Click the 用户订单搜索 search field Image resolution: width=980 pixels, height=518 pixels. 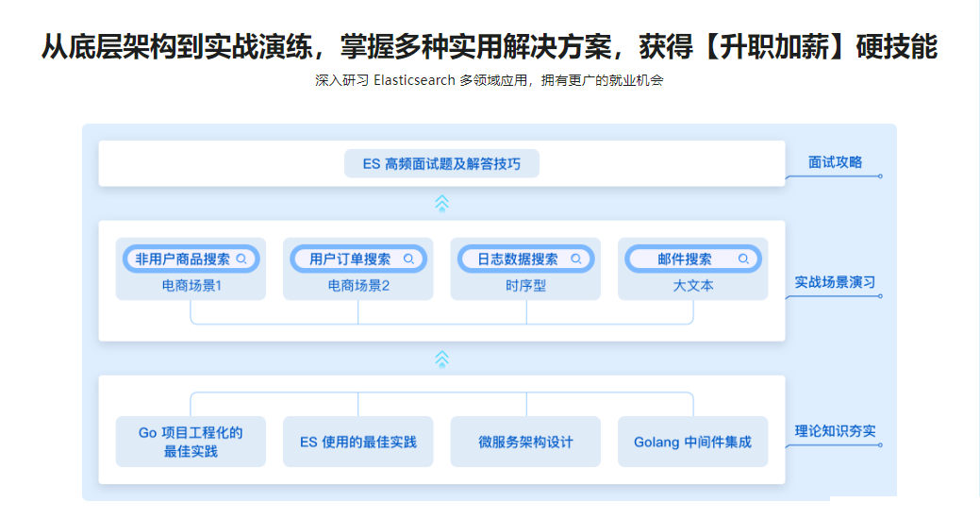click(350, 259)
